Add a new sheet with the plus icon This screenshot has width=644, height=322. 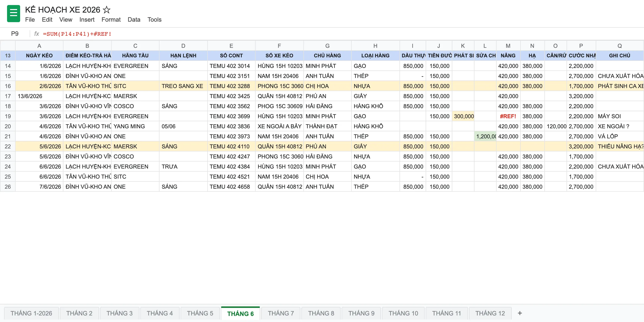[x=520, y=313]
